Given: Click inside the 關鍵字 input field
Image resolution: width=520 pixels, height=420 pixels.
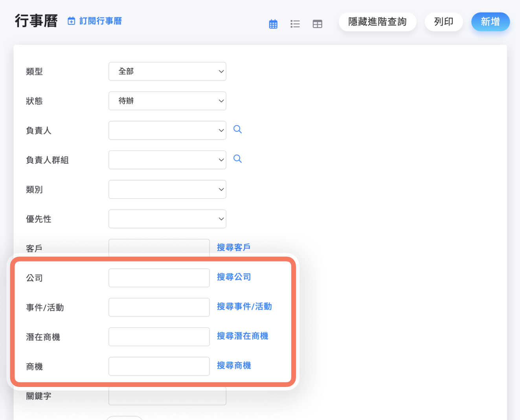Looking at the screenshot, I should click(x=167, y=396).
